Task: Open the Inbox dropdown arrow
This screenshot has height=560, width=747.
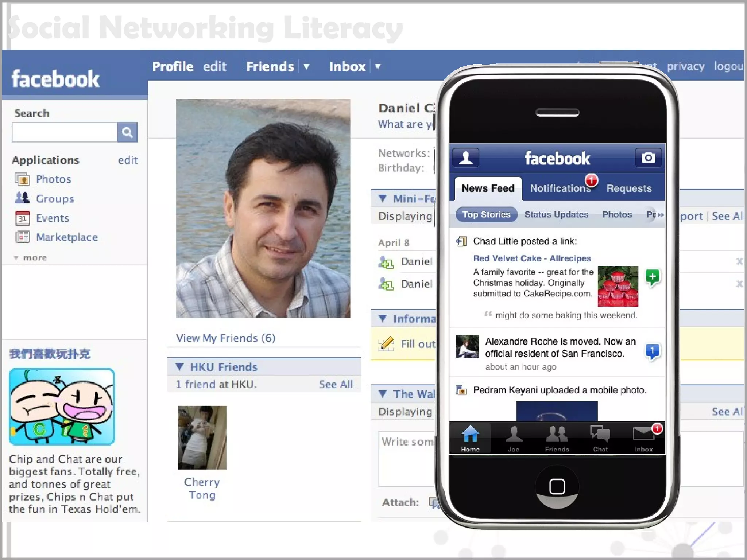Action: tap(378, 67)
